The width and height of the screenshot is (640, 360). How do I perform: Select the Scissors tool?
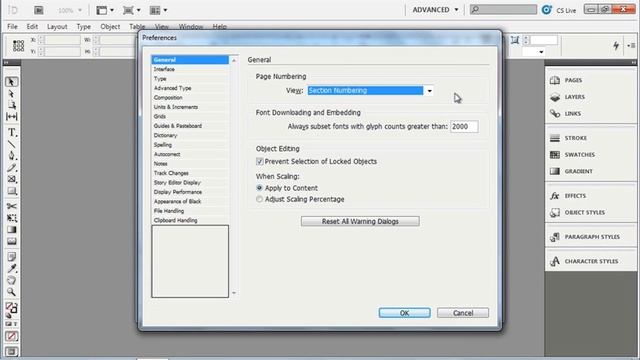(11, 206)
